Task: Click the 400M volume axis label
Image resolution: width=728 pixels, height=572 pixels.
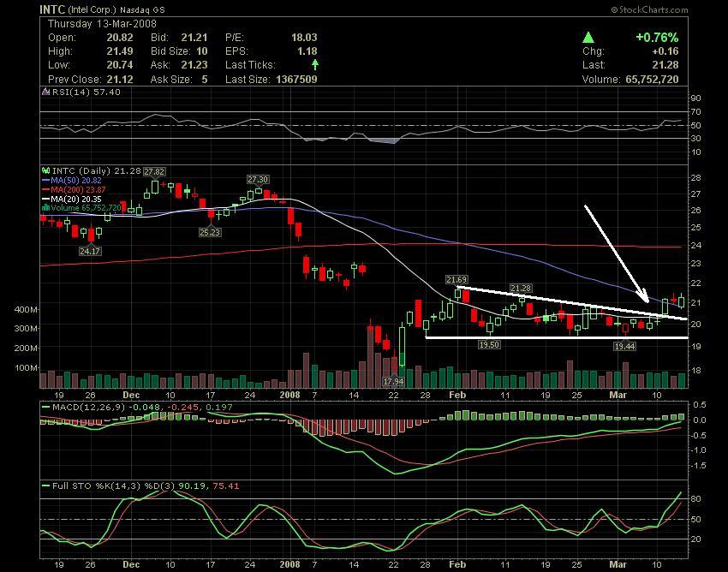Action: pyautogui.click(x=26, y=310)
